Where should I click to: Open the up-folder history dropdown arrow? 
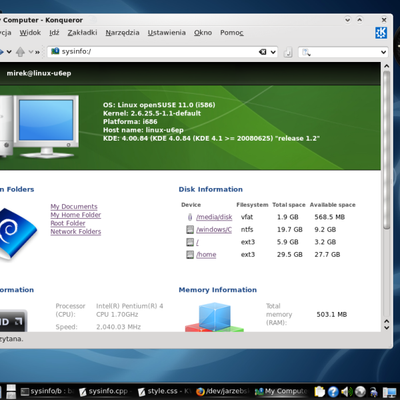[31, 52]
